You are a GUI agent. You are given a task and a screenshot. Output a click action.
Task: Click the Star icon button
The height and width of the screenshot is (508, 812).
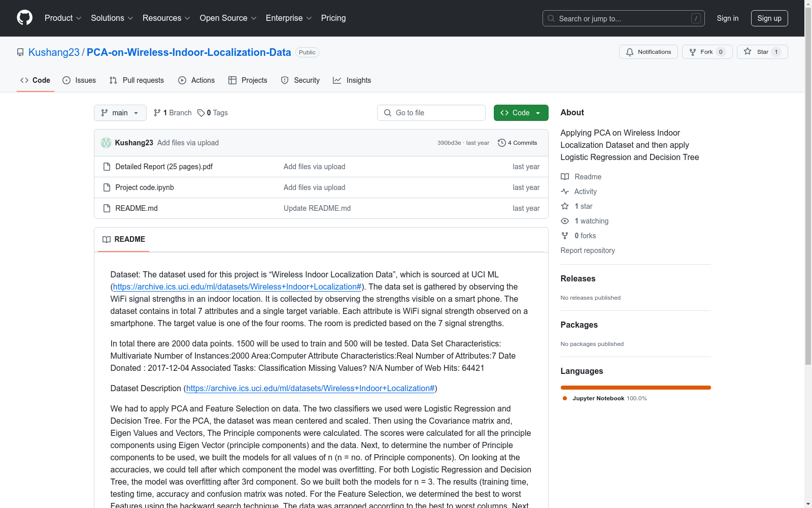pyautogui.click(x=748, y=52)
